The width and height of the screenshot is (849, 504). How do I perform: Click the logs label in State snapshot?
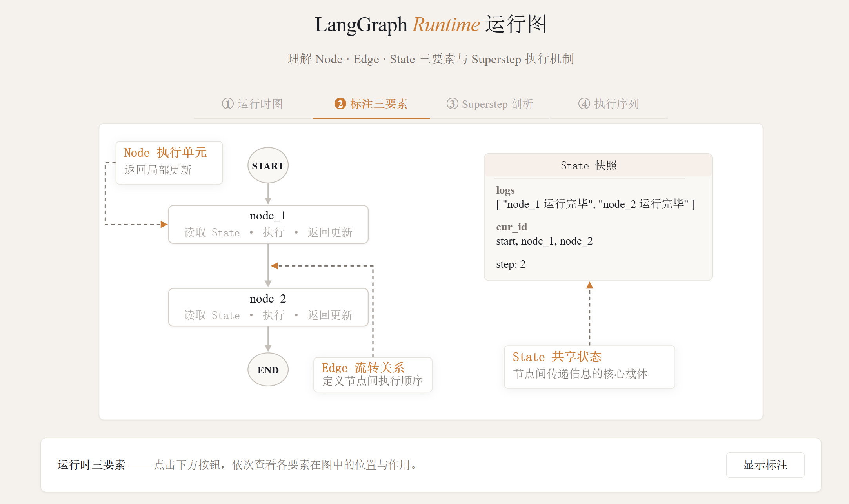coord(505,190)
